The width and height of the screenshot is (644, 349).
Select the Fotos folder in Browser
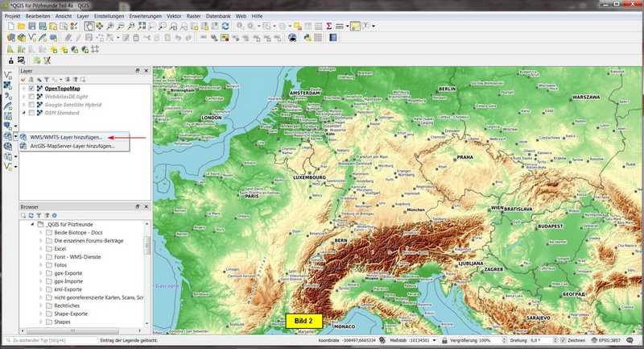60,265
